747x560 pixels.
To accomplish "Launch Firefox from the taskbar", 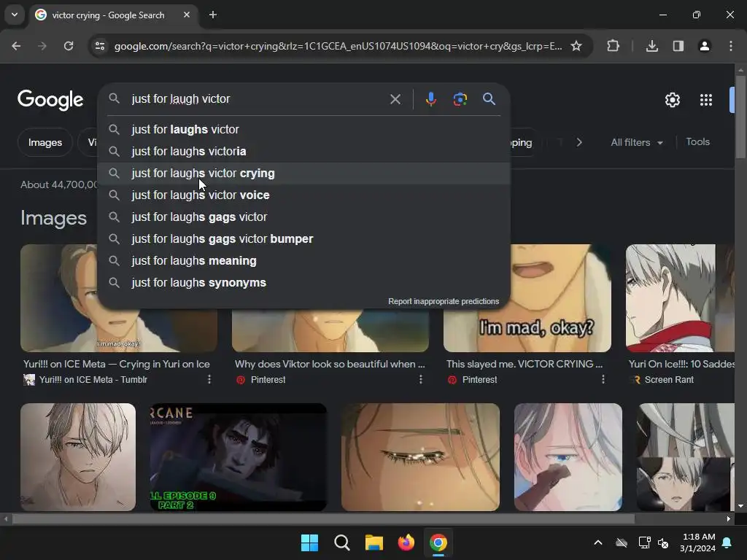I will pos(406,542).
